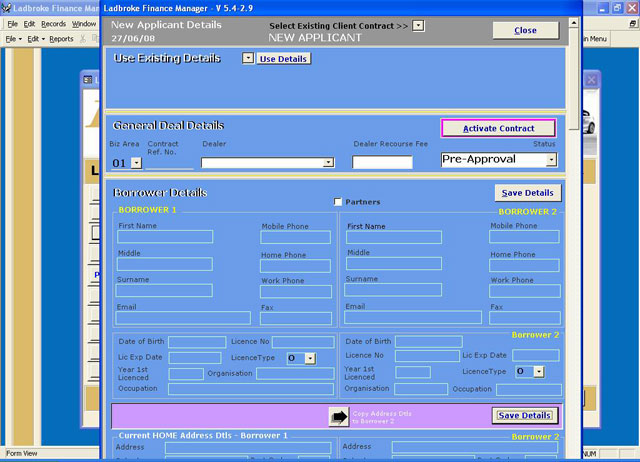Image resolution: width=640 pixels, height=462 pixels.
Task: Click Save Details in the purple bar
Action: [x=524, y=415]
